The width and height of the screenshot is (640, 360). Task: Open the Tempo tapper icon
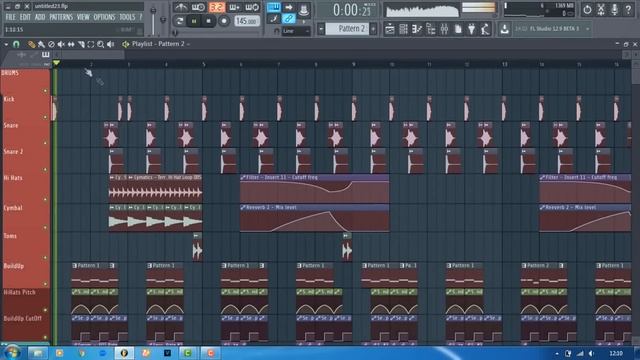(485, 29)
